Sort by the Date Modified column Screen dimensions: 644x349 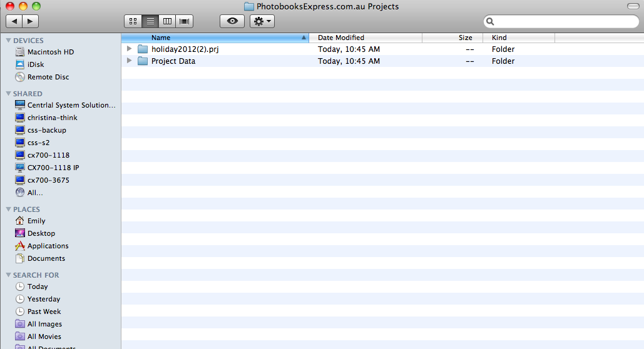tap(365, 38)
